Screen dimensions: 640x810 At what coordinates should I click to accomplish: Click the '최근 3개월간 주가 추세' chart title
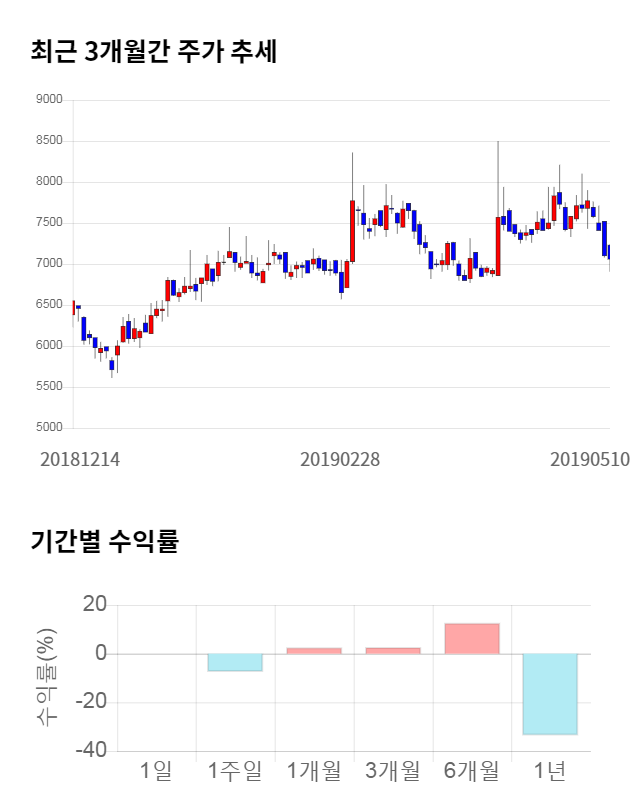[x=154, y=52]
